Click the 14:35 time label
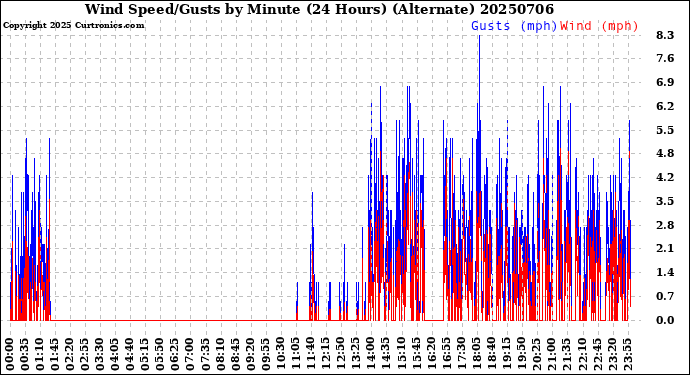690x375 pixels. (x=386, y=354)
